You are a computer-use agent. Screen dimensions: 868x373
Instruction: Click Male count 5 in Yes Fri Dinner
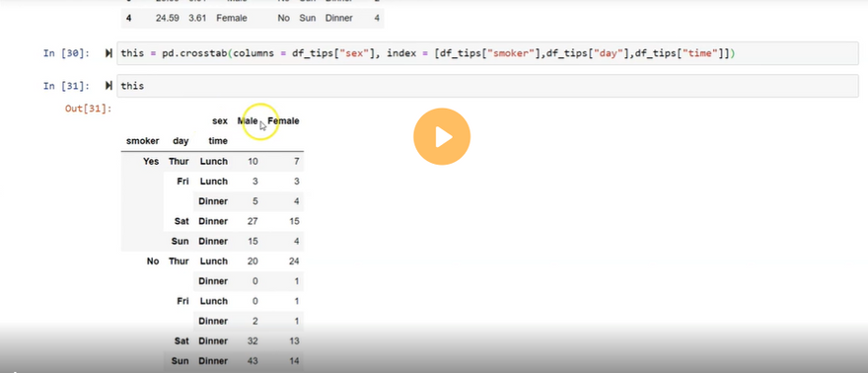pos(255,201)
